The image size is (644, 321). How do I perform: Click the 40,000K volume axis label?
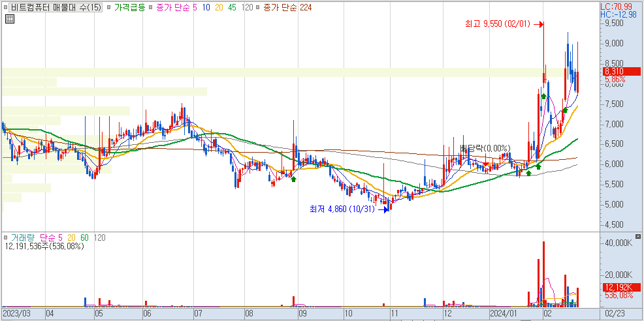pyautogui.click(x=618, y=243)
